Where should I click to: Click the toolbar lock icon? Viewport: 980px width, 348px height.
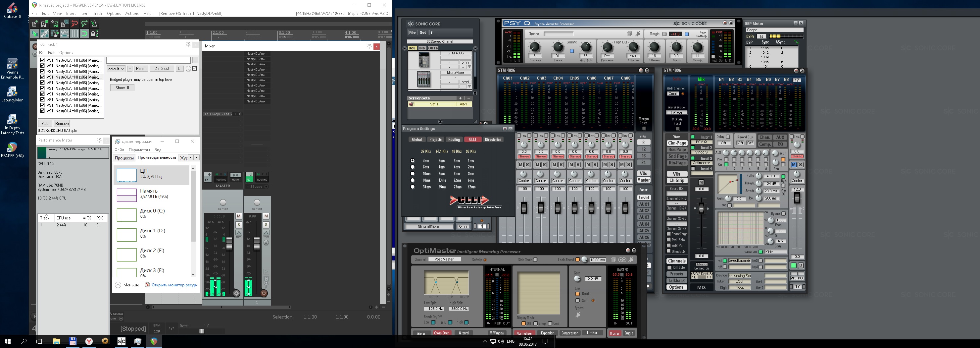tap(94, 34)
